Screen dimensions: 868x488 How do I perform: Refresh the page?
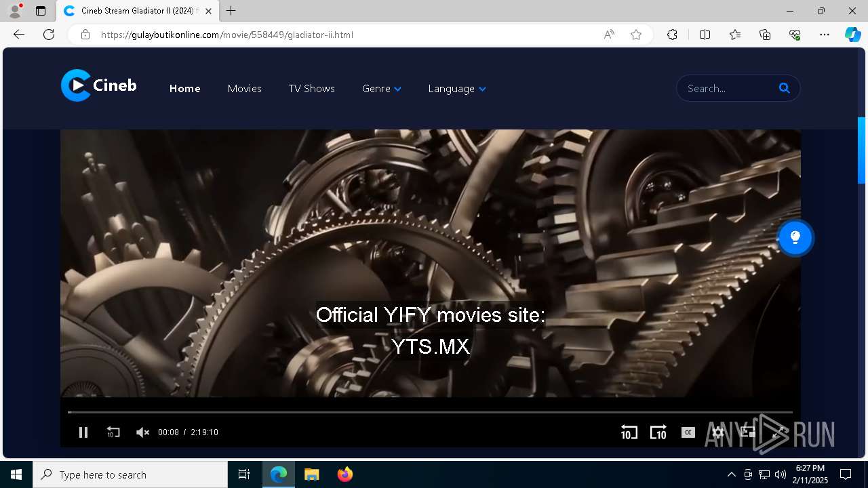pyautogui.click(x=49, y=35)
